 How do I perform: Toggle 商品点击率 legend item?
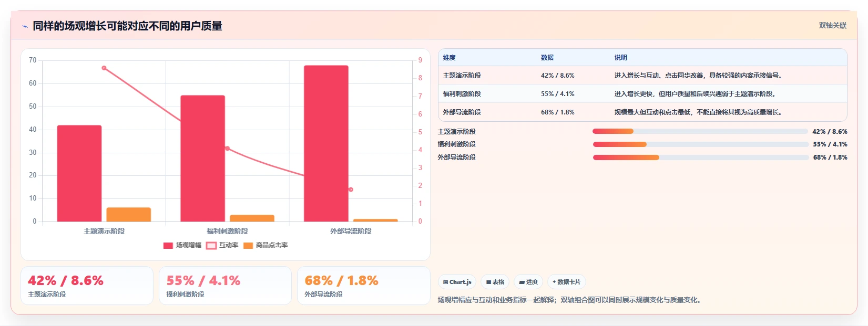265,245
